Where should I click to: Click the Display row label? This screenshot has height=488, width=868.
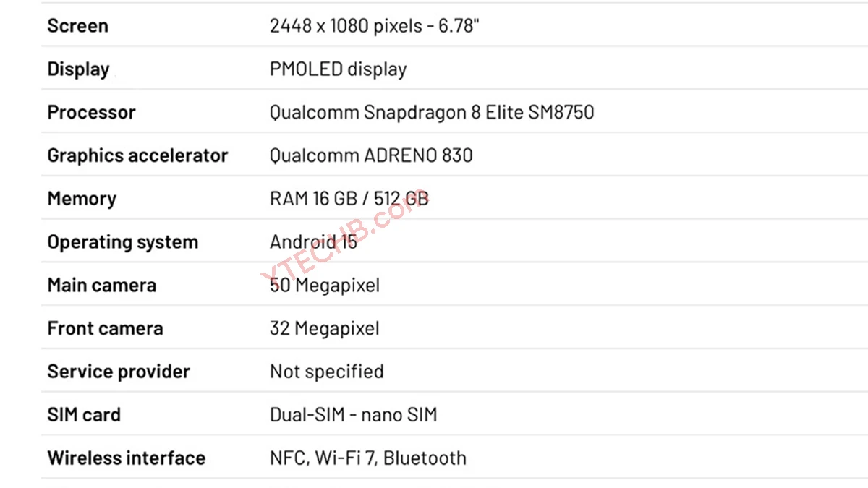click(x=78, y=69)
